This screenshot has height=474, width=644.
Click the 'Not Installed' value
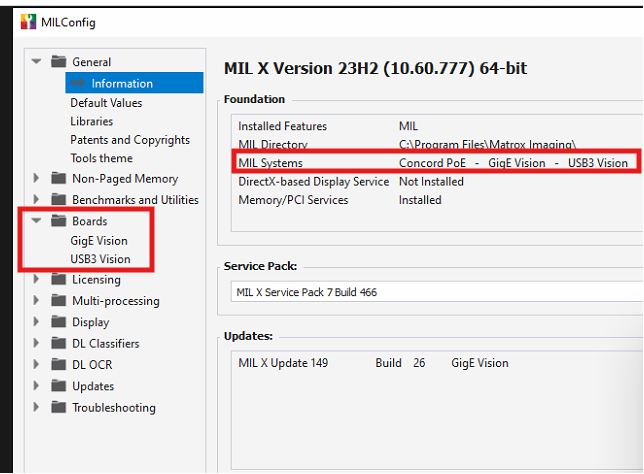tap(431, 182)
